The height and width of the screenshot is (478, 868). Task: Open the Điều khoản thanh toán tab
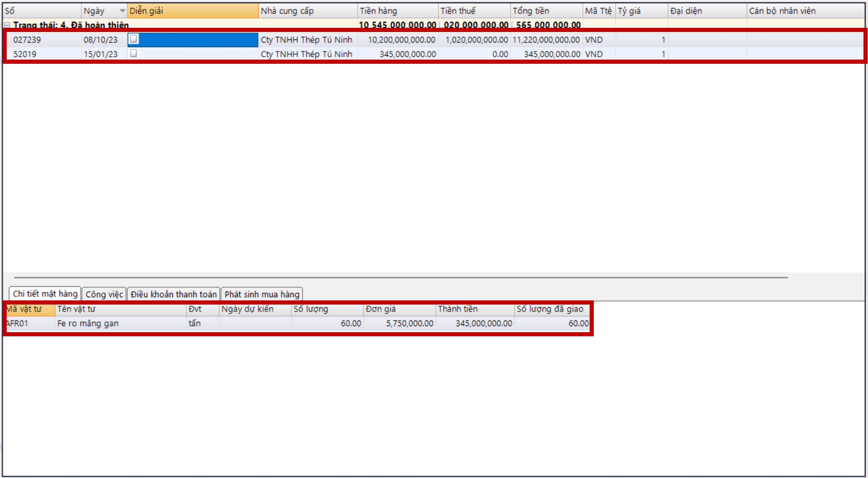[x=173, y=294]
